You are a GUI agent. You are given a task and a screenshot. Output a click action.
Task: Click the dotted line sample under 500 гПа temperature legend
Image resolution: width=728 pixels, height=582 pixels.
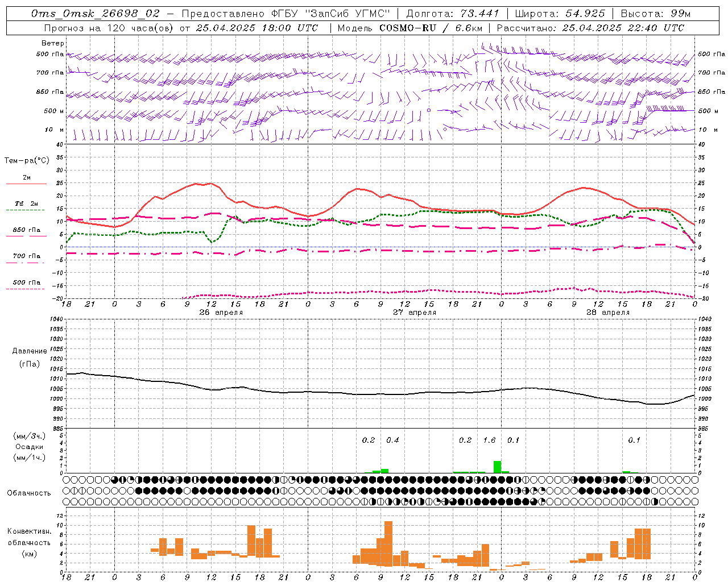(x=25, y=289)
